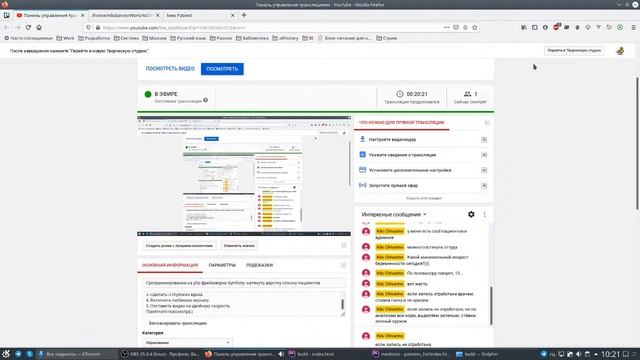Open the Библиотека bookmarks folder

point(252,38)
